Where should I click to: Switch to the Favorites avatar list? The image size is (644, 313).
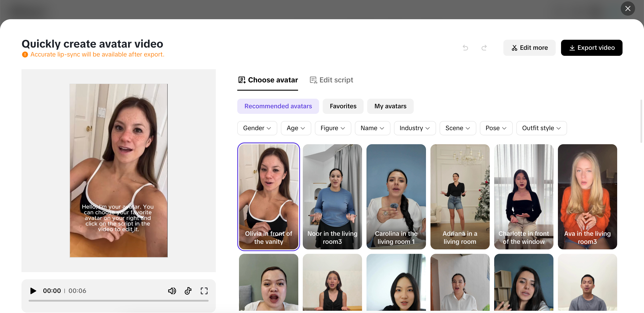[x=343, y=106]
